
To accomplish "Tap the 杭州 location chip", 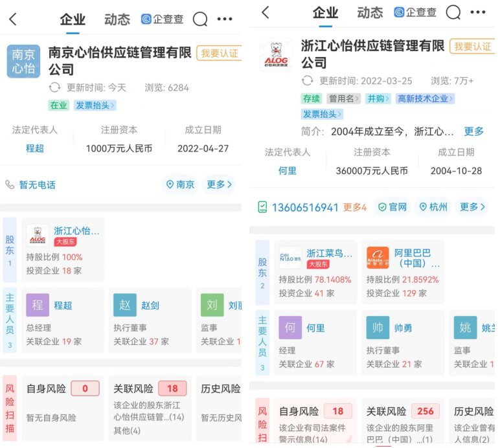I will click(x=433, y=207).
